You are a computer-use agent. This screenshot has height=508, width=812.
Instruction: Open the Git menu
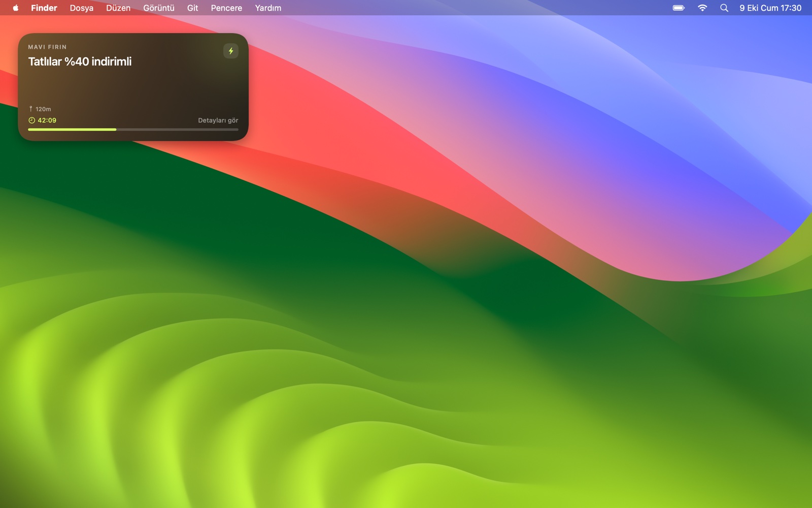coord(193,8)
